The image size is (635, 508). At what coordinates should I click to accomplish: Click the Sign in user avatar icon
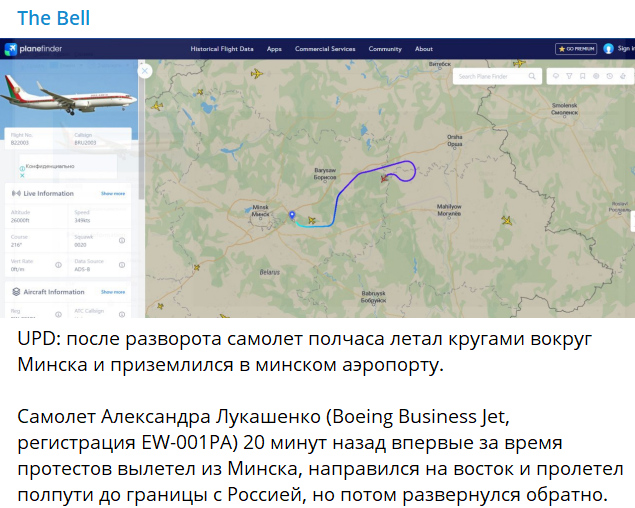(x=608, y=49)
